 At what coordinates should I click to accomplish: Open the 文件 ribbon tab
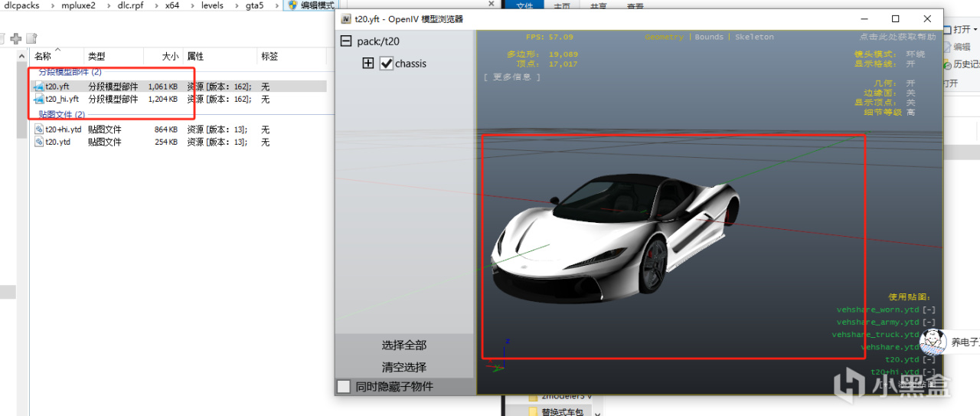click(524, 5)
